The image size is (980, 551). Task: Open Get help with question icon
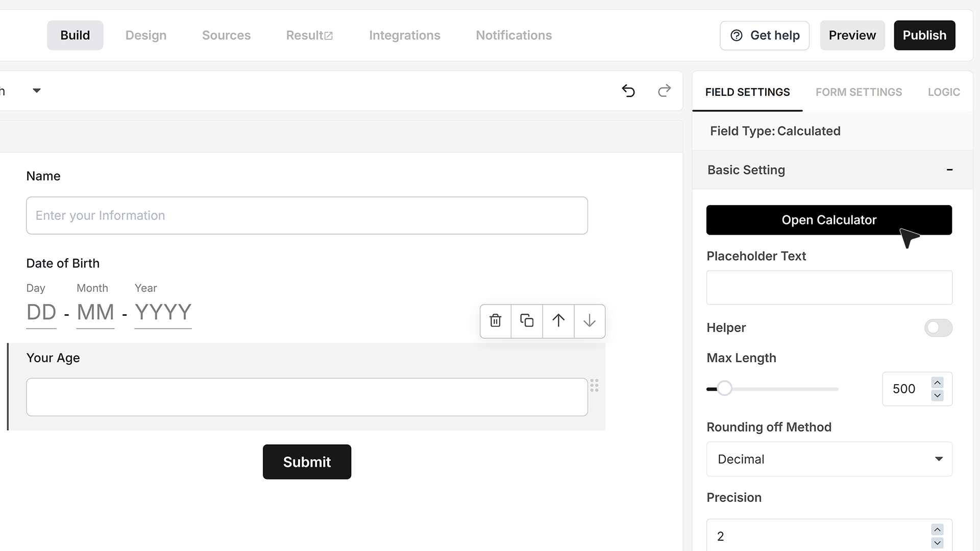tap(765, 35)
